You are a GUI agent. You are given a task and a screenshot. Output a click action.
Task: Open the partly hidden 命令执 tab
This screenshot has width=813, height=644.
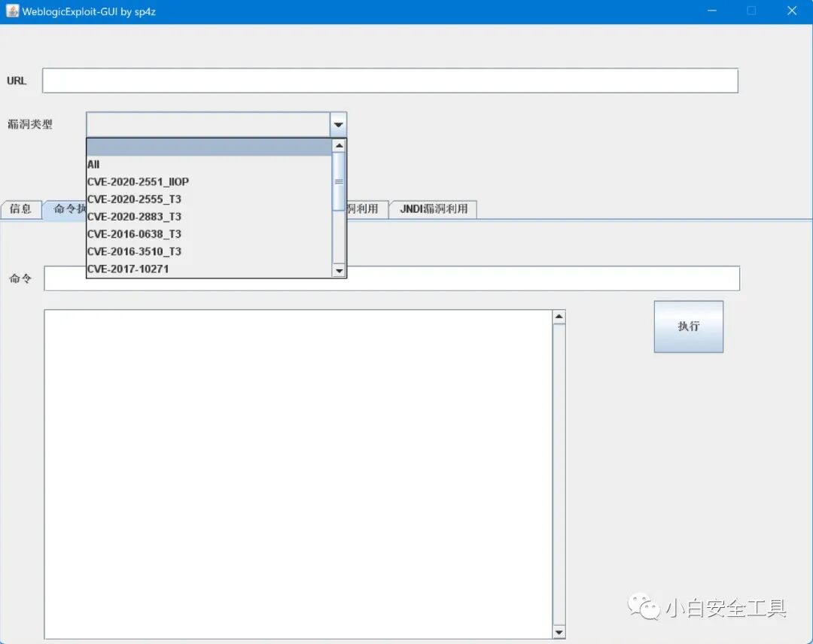pos(65,209)
